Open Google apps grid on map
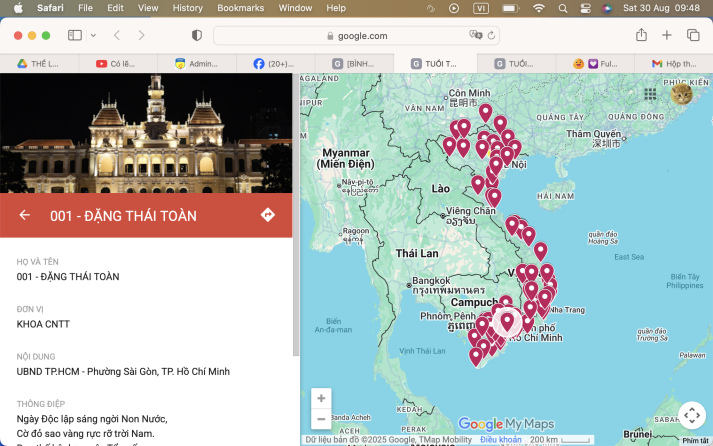Screen dimensions: 713x446 click(x=650, y=94)
